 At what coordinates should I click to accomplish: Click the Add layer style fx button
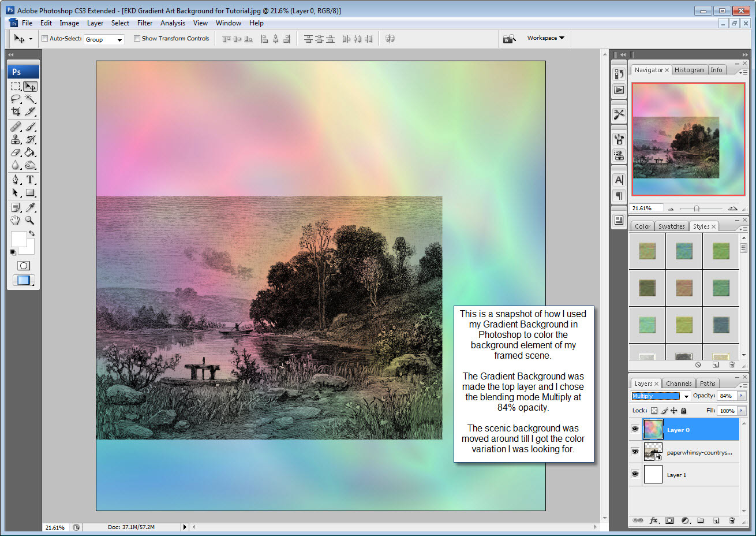653,520
